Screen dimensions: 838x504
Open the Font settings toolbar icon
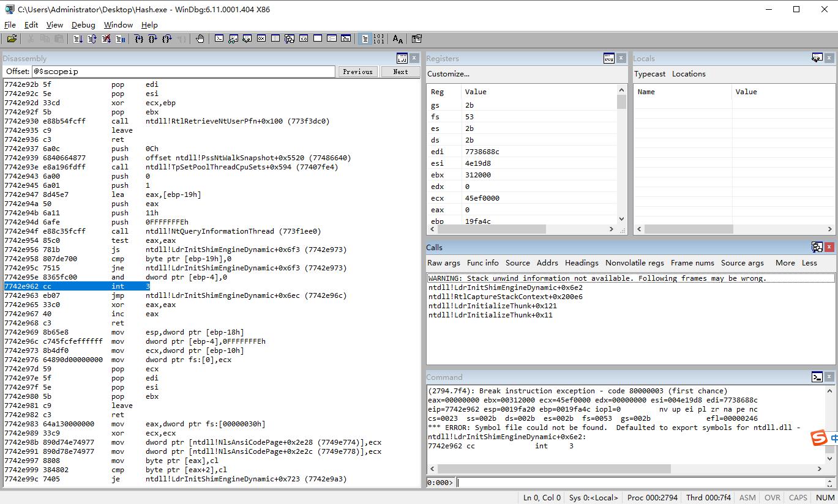[398, 39]
